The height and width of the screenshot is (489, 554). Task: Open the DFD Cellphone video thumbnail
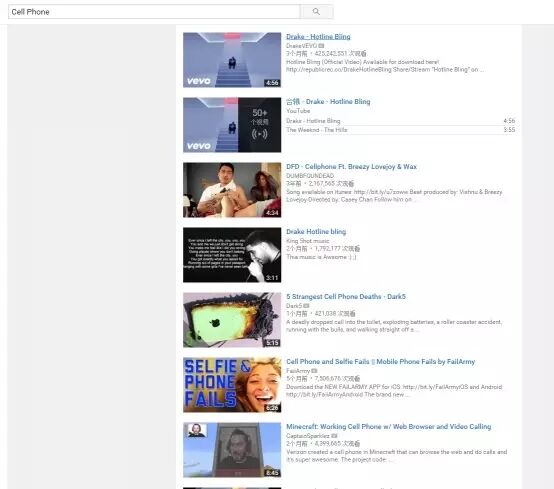click(x=232, y=190)
